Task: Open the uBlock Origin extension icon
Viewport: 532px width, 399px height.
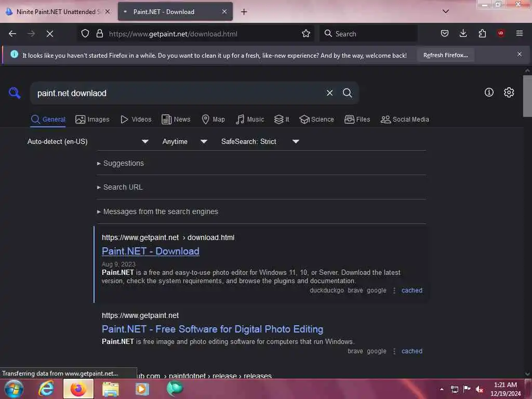Action: tap(501, 33)
